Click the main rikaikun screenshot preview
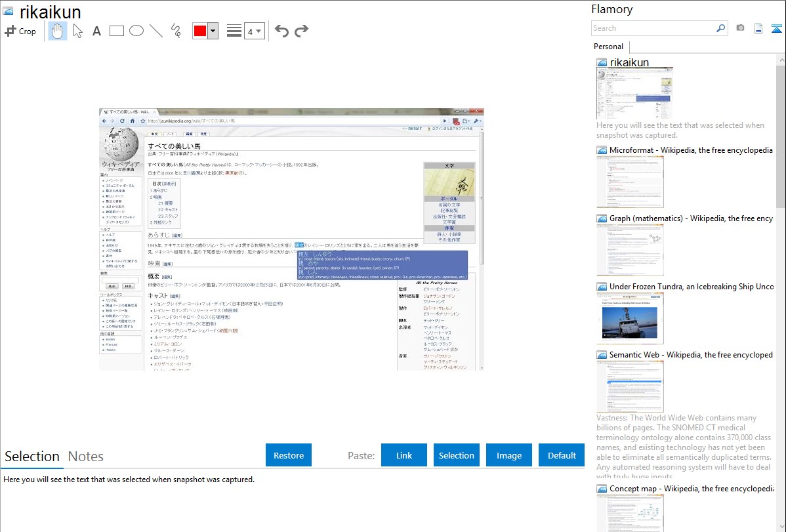Screen dimensions: 786x532 tap(291, 239)
